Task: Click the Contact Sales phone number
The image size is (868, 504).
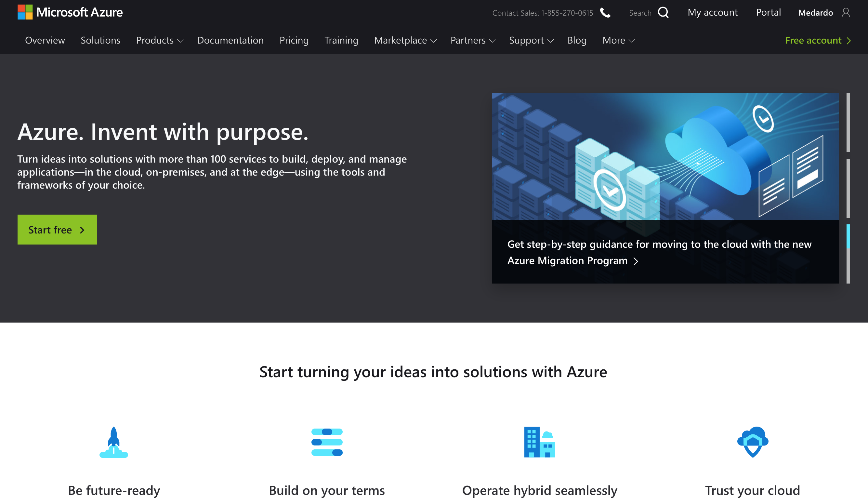Action: coord(567,13)
